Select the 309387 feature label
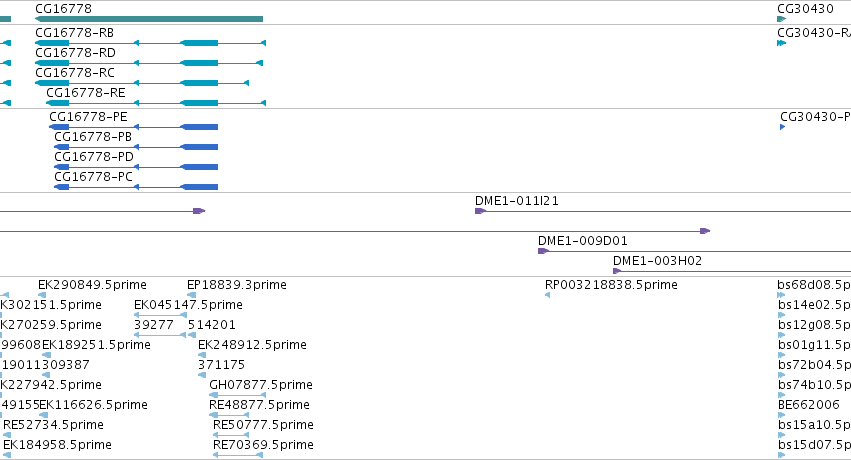The height and width of the screenshot is (460, 851). 66,365
